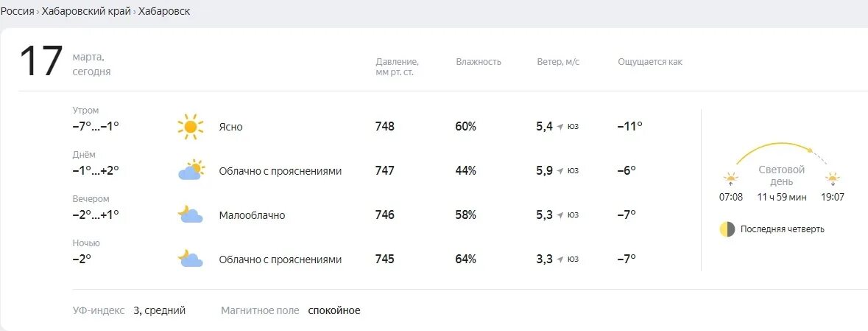This screenshot has width=868, height=331.
Task: Select the Хабаровск breadcrumb item
Action: [164, 11]
